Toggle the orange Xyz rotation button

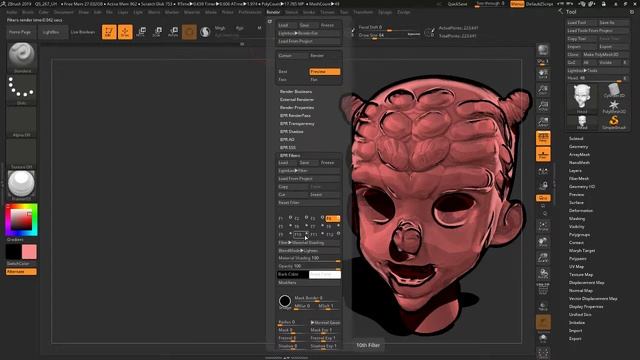click(x=543, y=198)
